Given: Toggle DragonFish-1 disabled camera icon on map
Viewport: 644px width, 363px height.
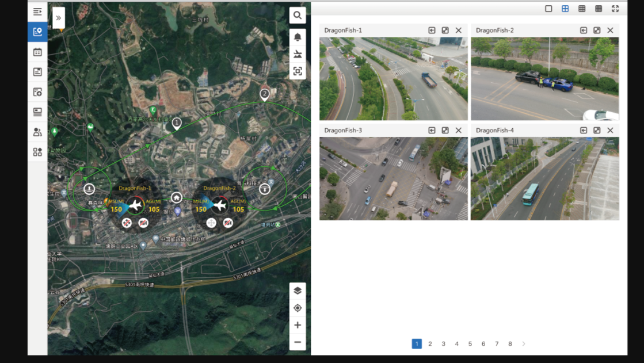Looking at the screenshot, I should pyautogui.click(x=143, y=223).
